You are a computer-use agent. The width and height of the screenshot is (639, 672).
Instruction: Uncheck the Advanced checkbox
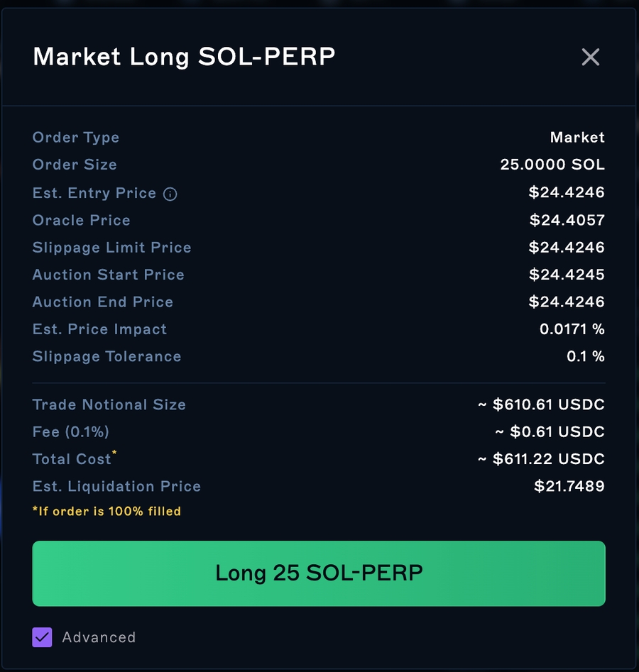tap(43, 637)
